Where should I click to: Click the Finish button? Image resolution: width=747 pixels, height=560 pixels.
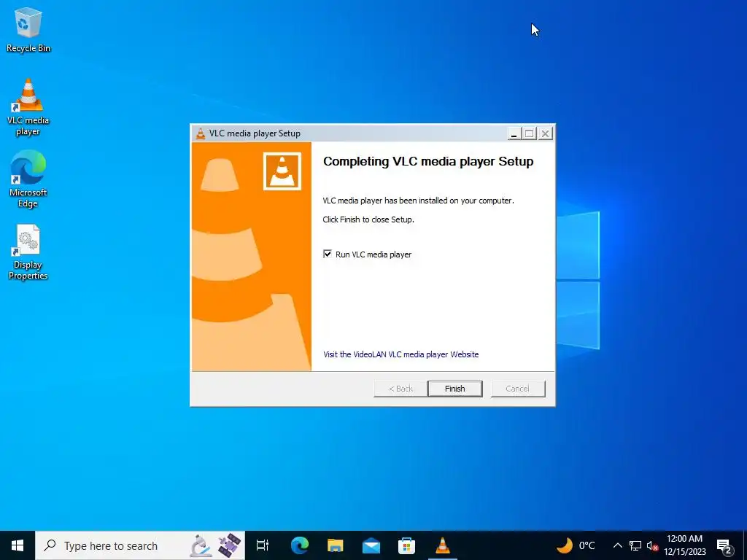click(x=455, y=389)
